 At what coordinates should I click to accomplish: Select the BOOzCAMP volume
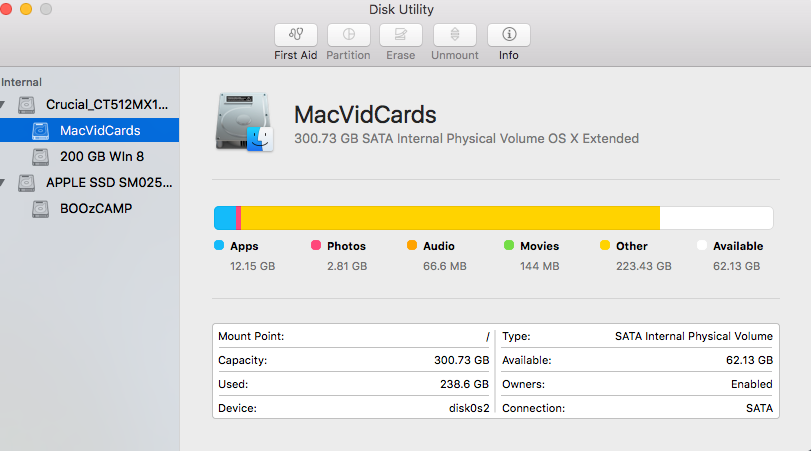tap(89, 208)
